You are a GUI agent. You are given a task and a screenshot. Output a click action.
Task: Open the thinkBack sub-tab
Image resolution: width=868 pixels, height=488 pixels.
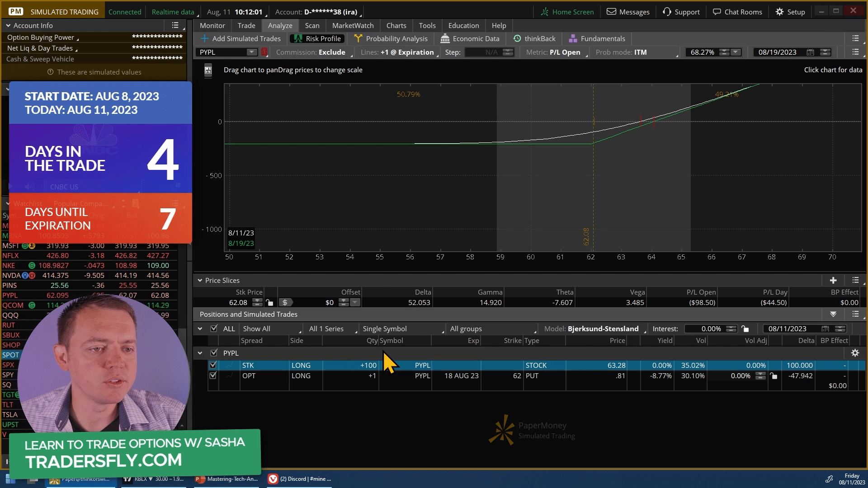534,39
